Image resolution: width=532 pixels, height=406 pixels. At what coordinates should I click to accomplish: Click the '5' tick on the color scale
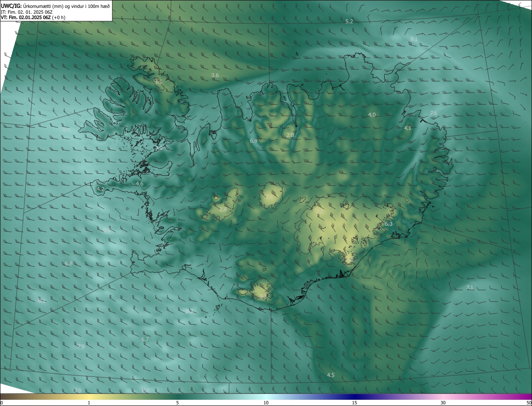coord(177,403)
